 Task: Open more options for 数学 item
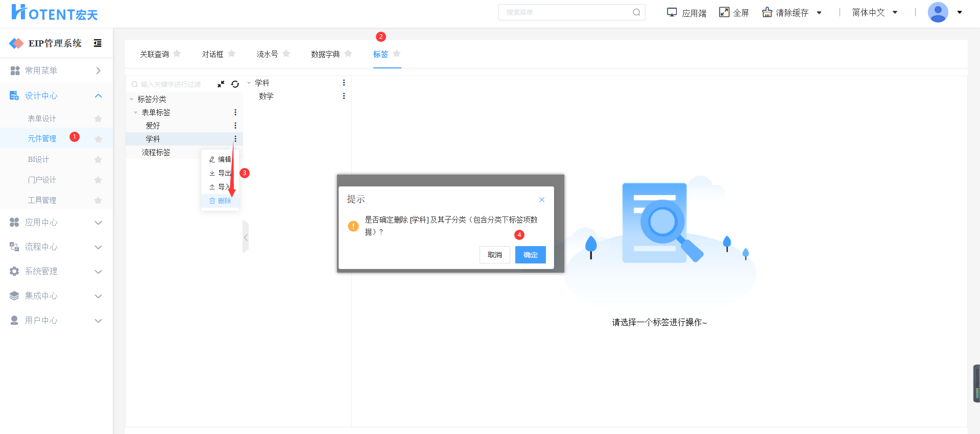pos(344,96)
